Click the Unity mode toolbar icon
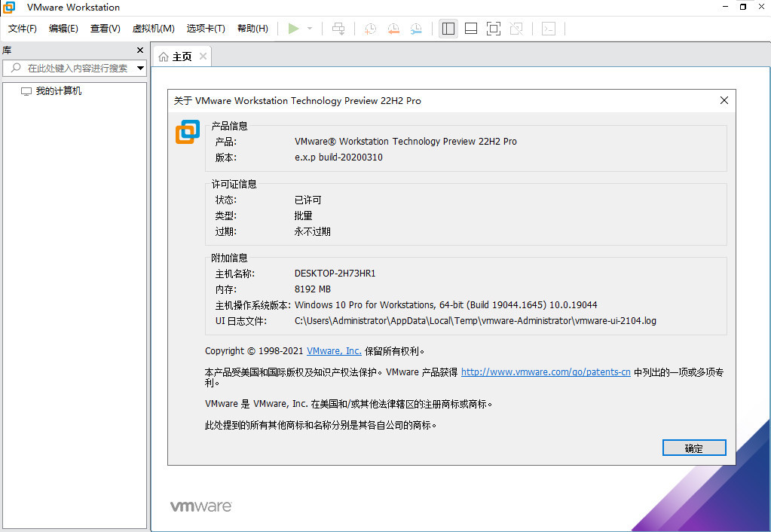This screenshot has height=532, width=771. (x=516, y=29)
